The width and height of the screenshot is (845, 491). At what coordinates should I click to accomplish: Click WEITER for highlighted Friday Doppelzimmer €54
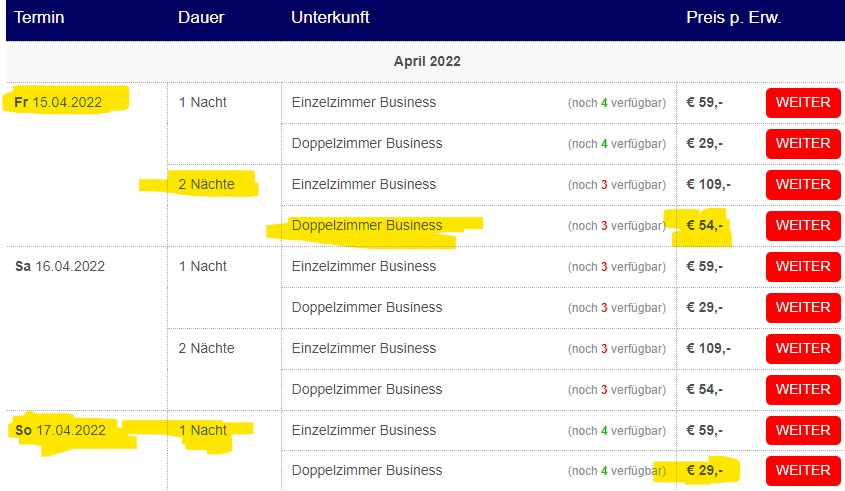pyautogui.click(x=803, y=225)
